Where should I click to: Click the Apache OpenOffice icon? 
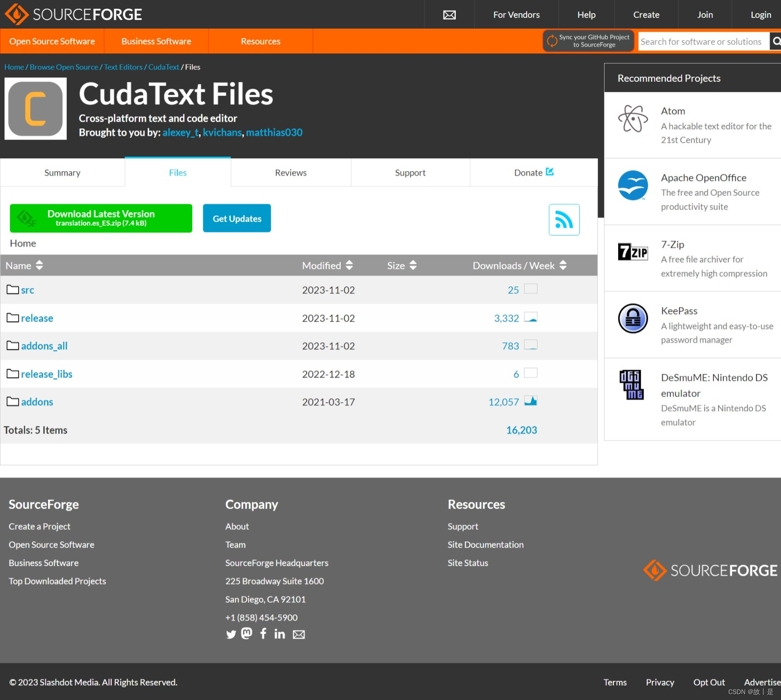click(x=633, y=185)
